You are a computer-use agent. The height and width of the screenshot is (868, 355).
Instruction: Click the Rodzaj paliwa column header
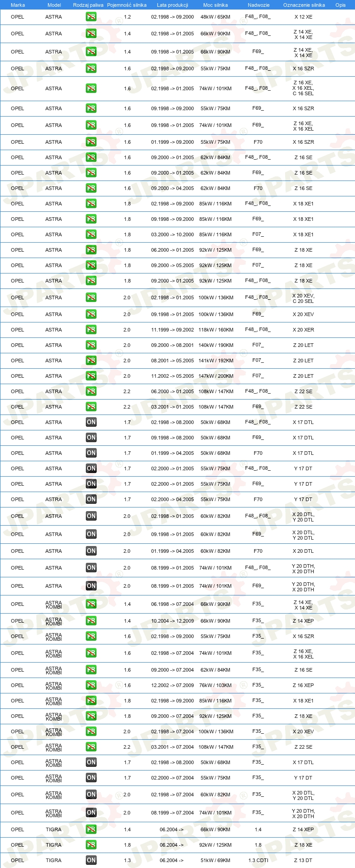click(x=88, y=5)
